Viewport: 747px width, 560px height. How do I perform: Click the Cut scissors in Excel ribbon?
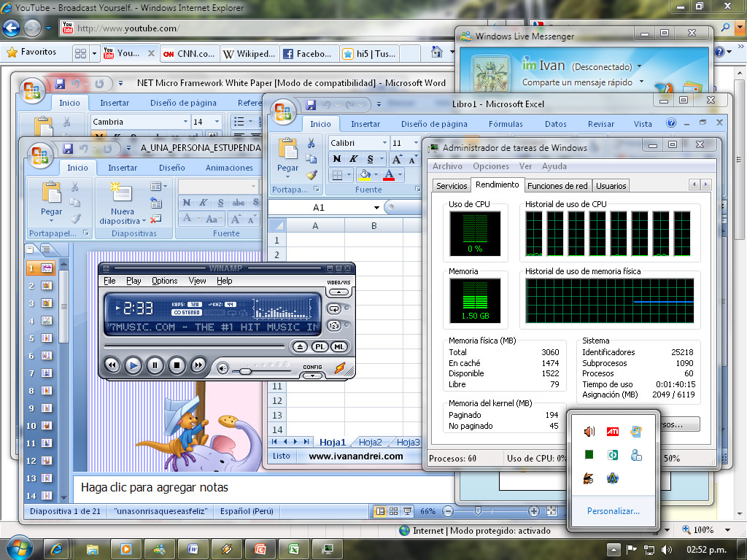tap(311, 143)
